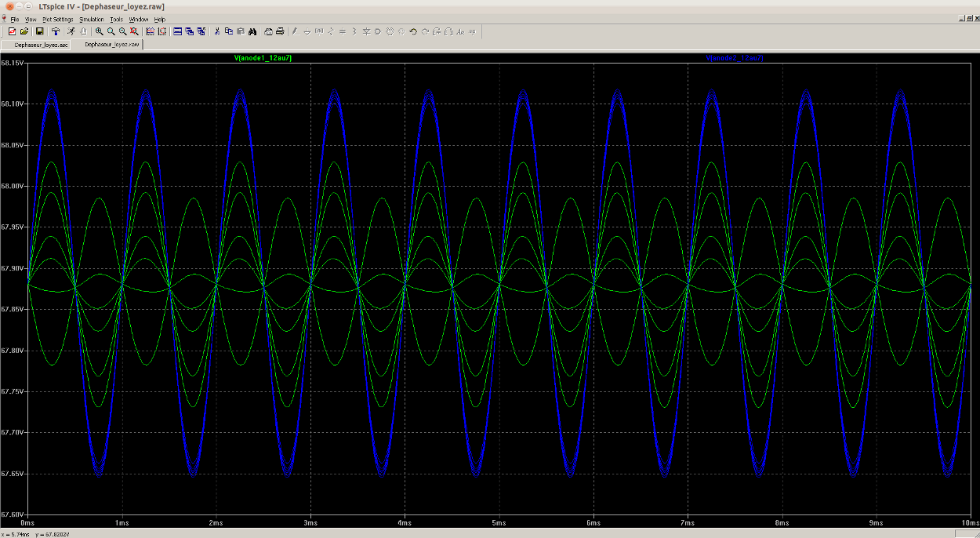Viewport: 980px width, 538px height.
Task: Save with the floppy disk icon
Action: click(39, 31)
